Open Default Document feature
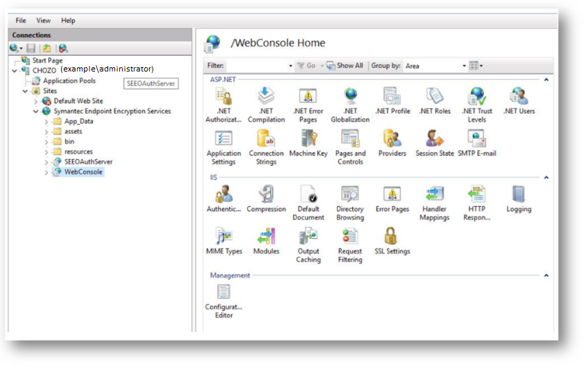Screen dimensions: 588x370 [x=309, y=203]
